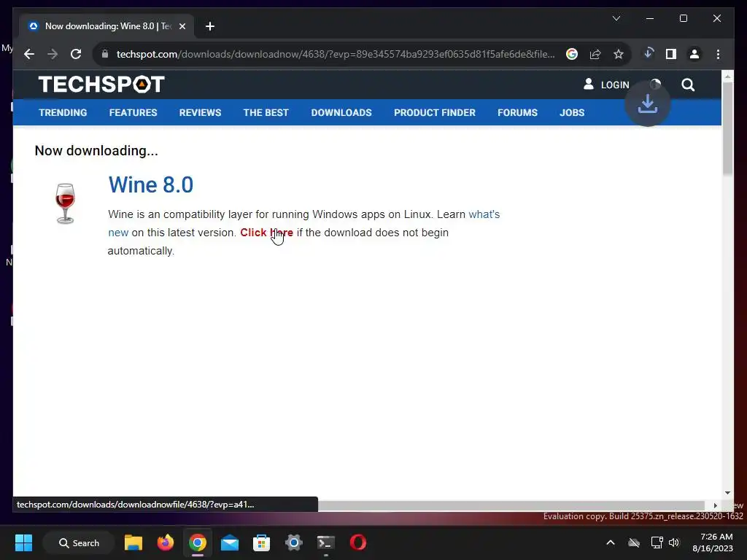
Task: Open File Explorer from taskbar
Action: click(x=133, y=542)
